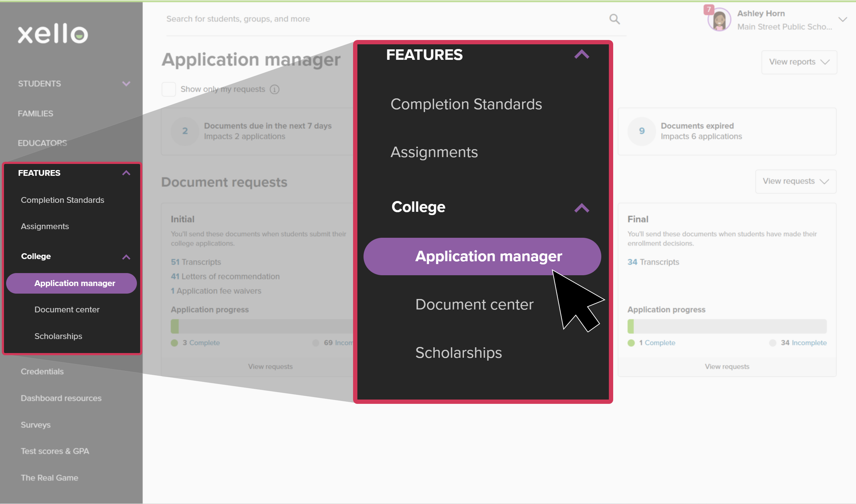Open the View reports dropdown

click(x=799, y=62)
